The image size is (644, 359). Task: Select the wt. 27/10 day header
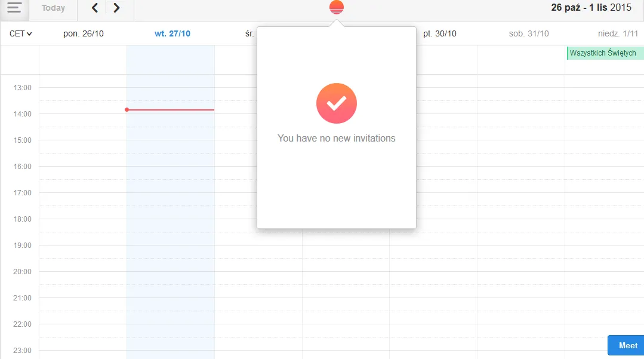pos(172,34)
